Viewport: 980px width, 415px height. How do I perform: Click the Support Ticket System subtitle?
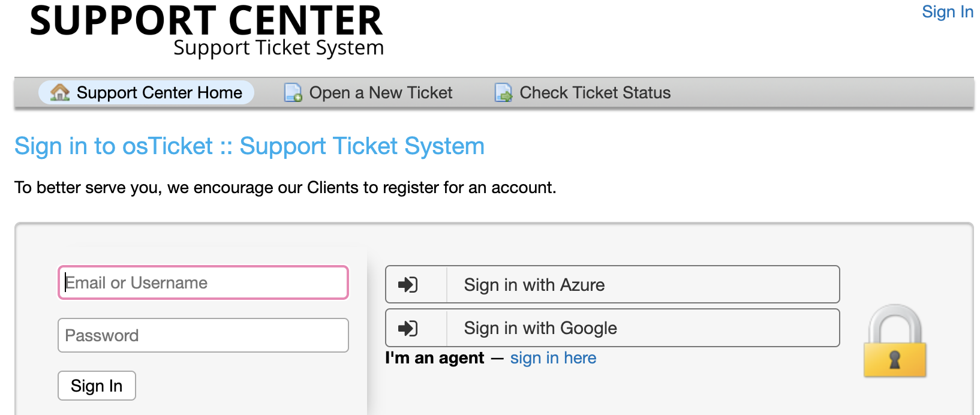coord(278,48)
